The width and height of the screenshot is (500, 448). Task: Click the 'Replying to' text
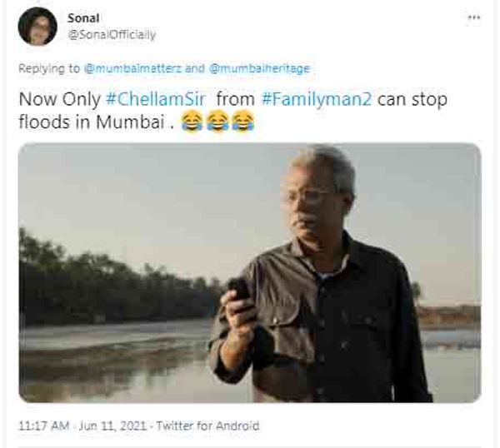click(x=49, y=68)
